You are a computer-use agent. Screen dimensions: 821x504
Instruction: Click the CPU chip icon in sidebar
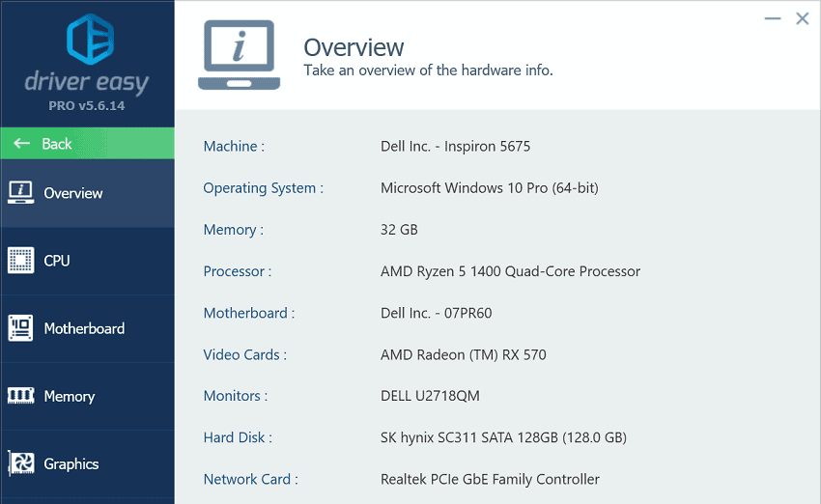click(x=21, y=260)
